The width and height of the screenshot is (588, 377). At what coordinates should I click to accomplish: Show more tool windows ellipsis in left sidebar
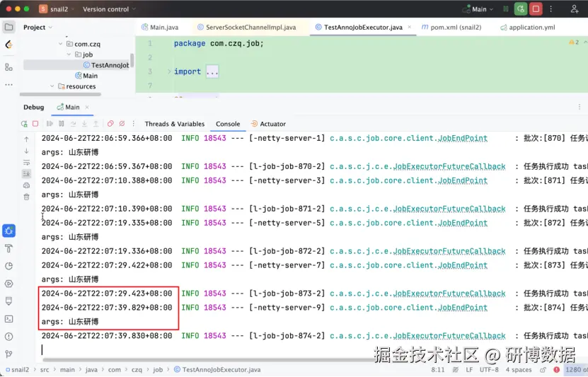click(8, 85)
